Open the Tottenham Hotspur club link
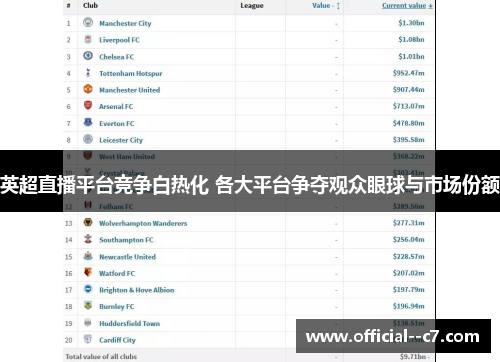 click(131, 74)
